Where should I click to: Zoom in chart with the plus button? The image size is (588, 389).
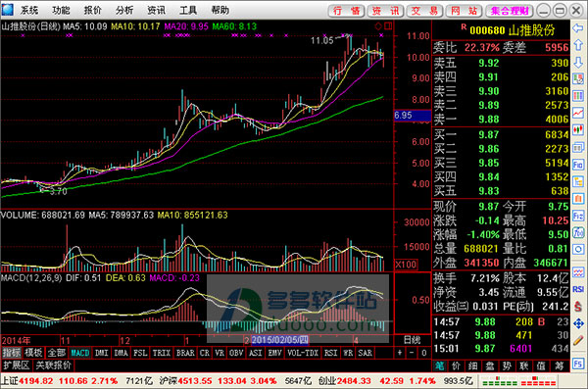[400, 353]
